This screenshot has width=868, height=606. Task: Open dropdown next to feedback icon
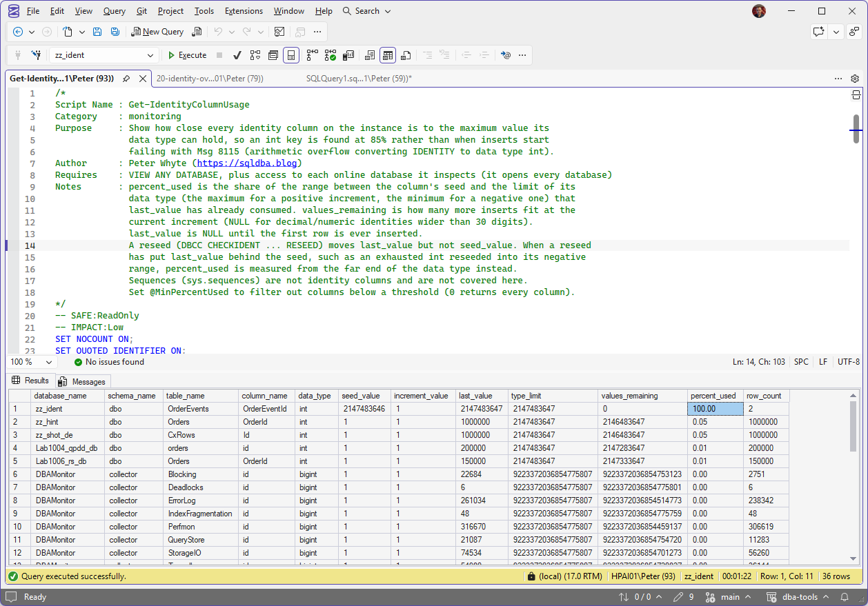click(836, 32)
